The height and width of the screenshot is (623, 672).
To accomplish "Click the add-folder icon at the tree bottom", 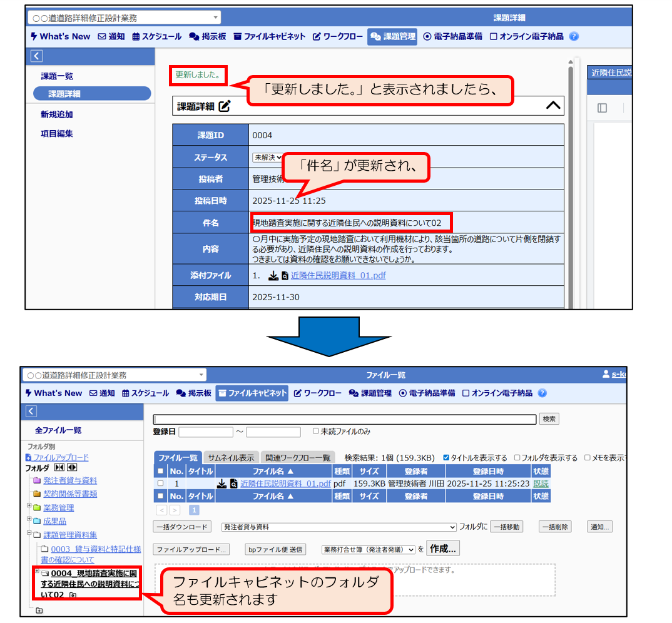I will pos(39,610).
